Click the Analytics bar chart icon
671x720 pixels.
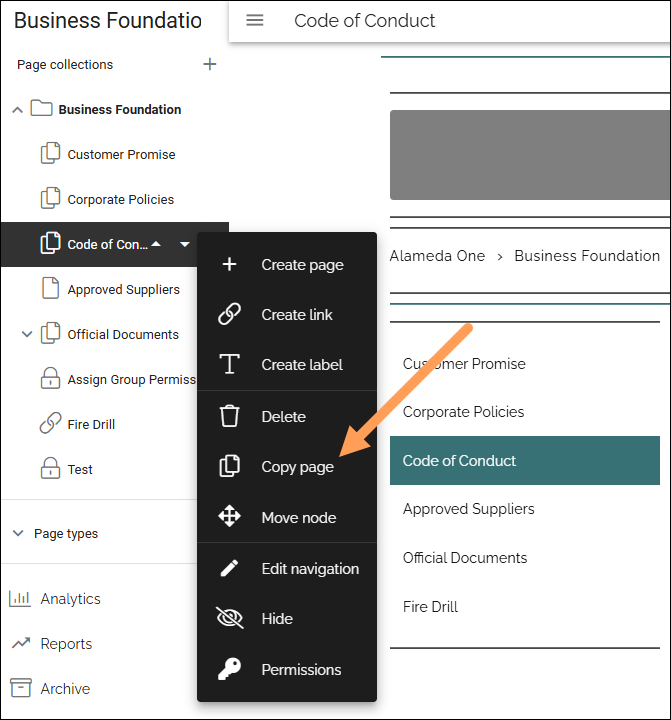coord(20,598)
